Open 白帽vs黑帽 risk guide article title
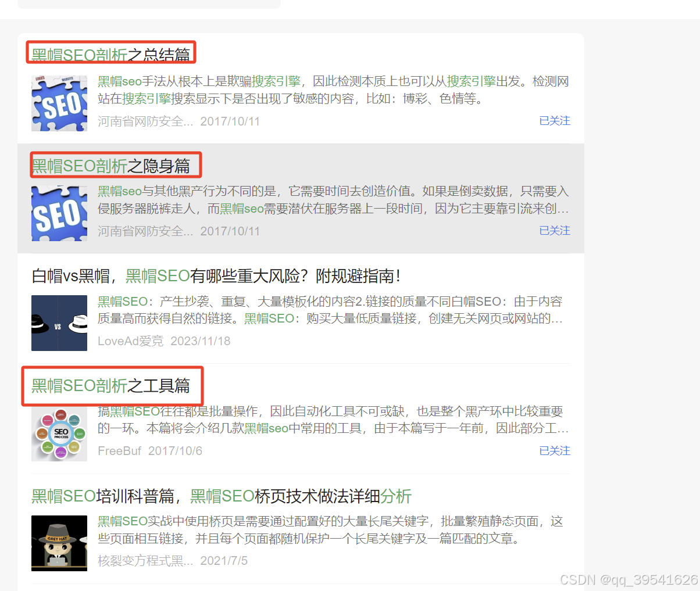 (x=216, y=275)
